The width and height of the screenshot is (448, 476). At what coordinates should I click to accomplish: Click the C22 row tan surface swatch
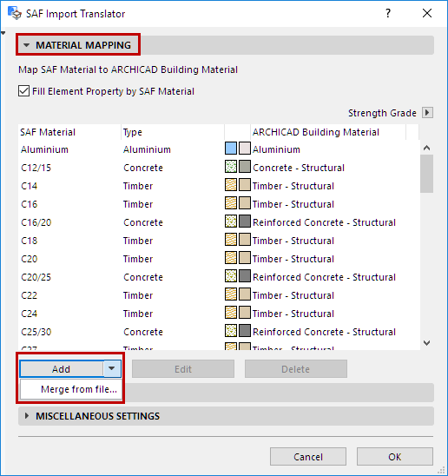tap(245, 294)
